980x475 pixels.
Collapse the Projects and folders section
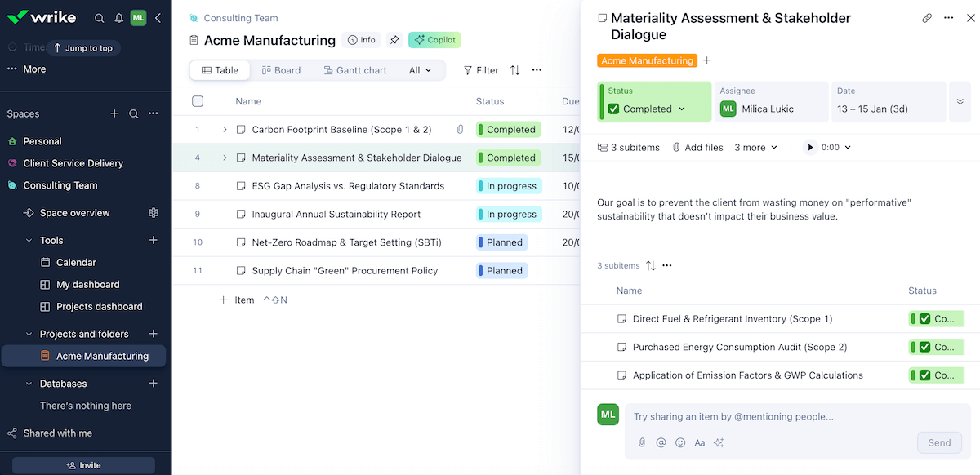click(29, 334)
